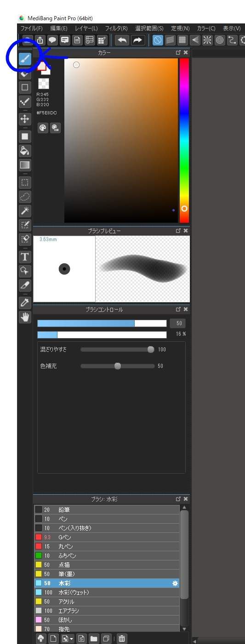This screenshot has height=644, width=245.
Task: Pop out the ブラシ: 水彩 panel
Action: (178, 499)
